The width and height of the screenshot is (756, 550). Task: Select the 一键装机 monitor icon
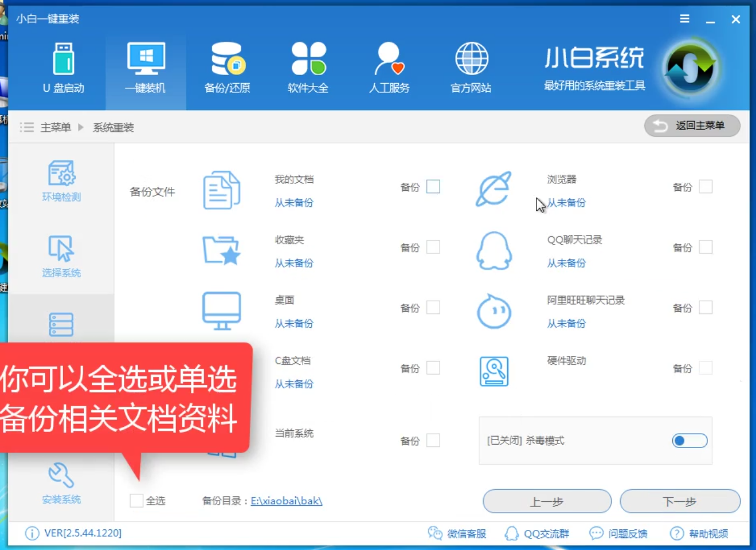point(146,58)
